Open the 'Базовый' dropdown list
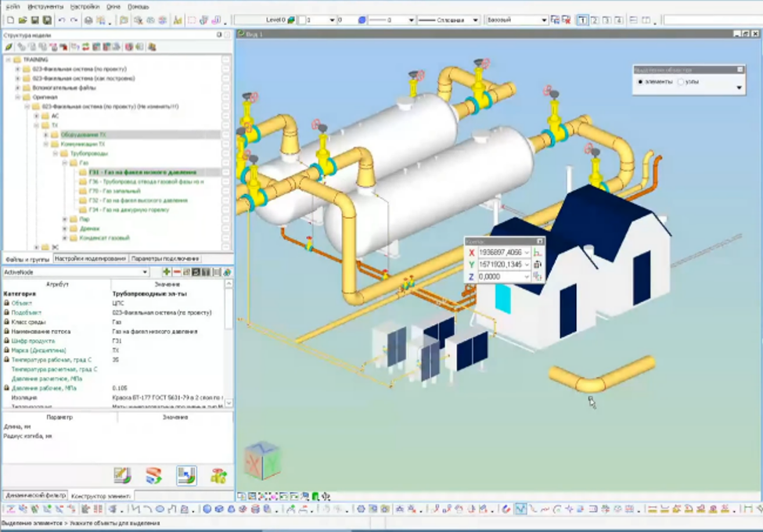Viewport: 763px width, 532px height. [x=544, y=20]
